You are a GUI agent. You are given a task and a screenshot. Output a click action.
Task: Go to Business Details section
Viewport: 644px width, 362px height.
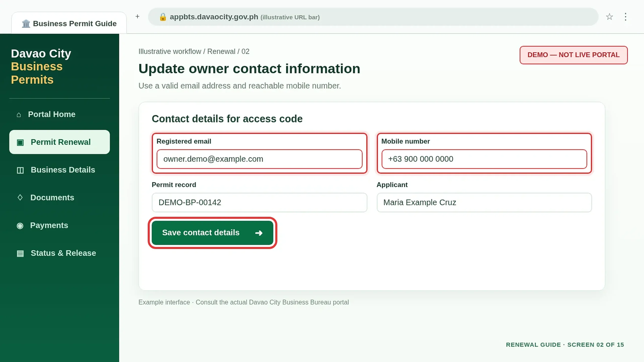(x=60, y=170)
